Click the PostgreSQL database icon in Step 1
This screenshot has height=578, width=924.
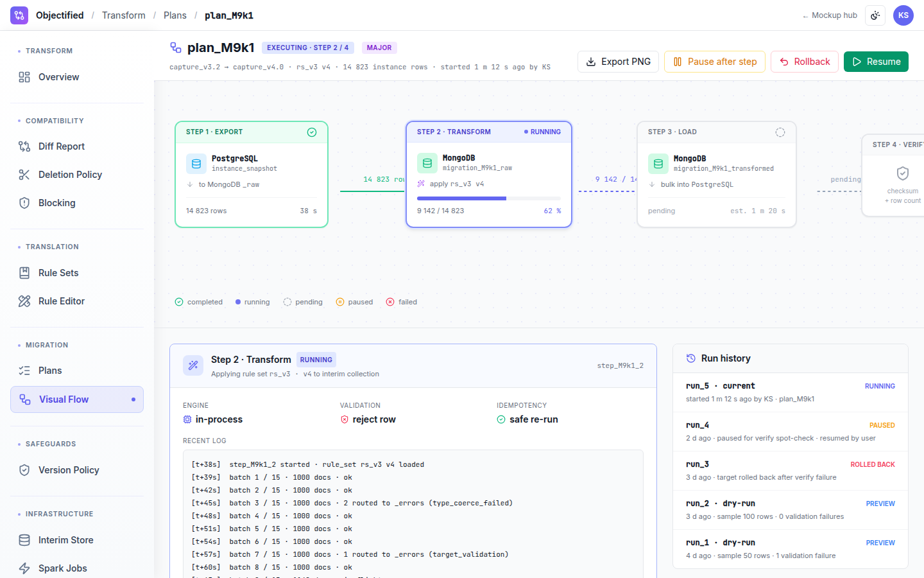[196, 164]
